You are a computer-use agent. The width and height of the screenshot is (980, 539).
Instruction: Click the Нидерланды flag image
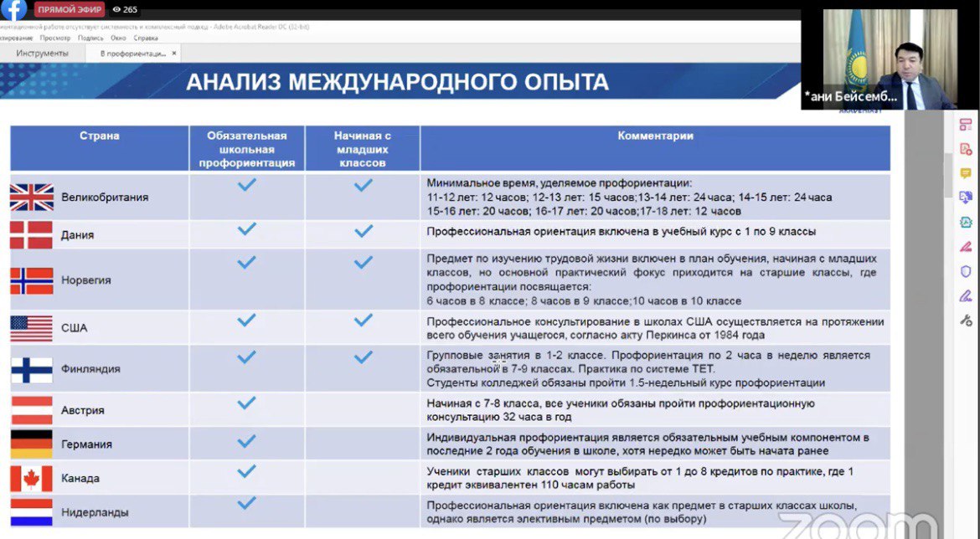click(31, 513)
